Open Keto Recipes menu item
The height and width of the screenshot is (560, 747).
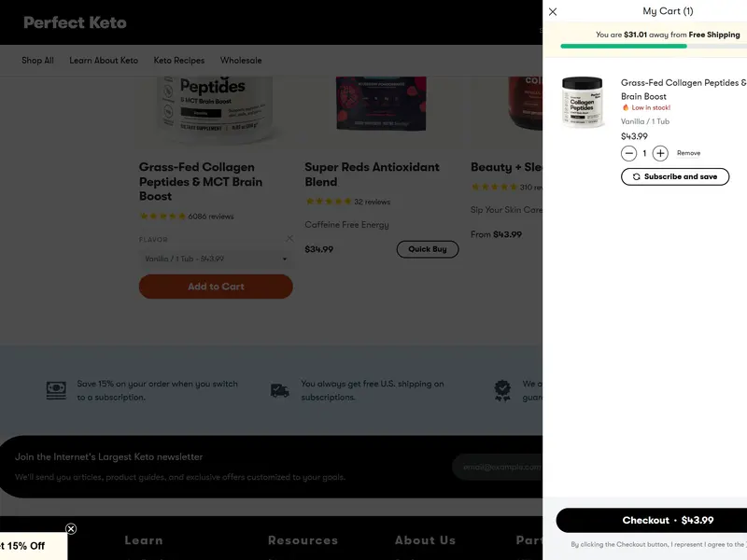pyautogui.click(x=179, y=61)
